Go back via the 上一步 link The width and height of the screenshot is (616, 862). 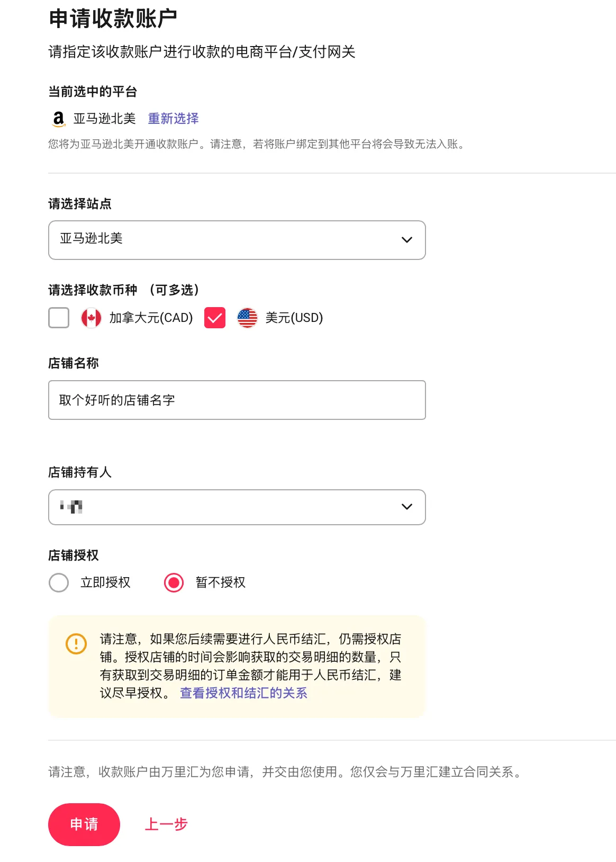[x=166, y=824]
